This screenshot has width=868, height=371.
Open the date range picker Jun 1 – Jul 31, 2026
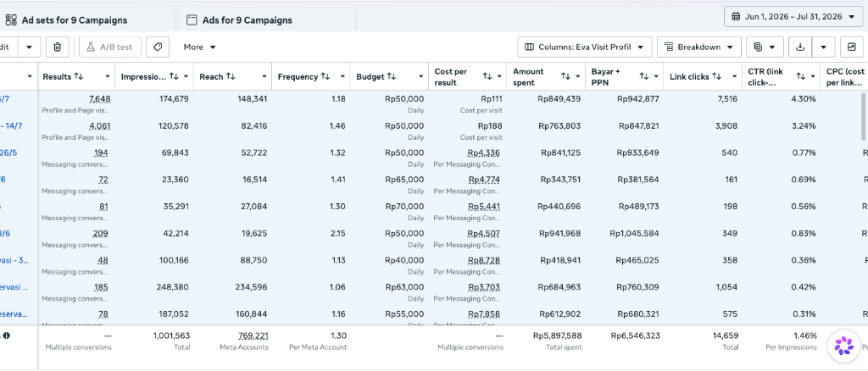click(x=793, y=17)
